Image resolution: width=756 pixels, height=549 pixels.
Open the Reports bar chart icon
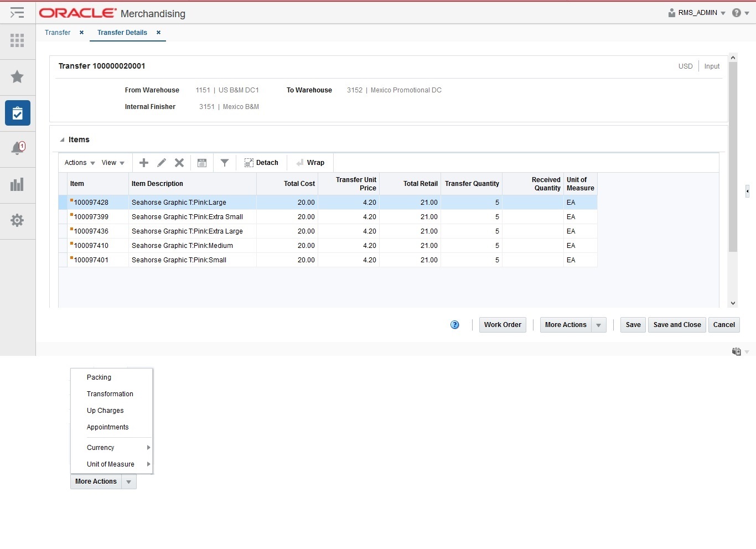coord(17,184)
